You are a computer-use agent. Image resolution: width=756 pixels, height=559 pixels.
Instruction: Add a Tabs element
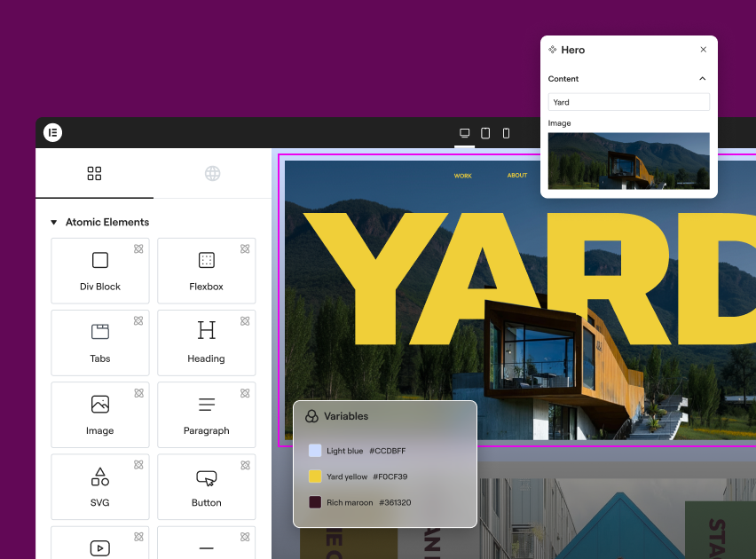pos(99,342)
